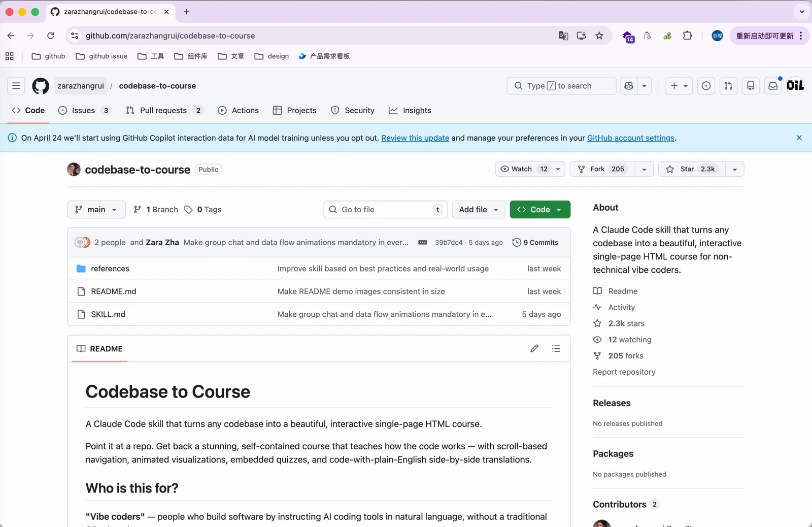Open the references folder
This screenshot has height=527, width=812.
pos(110,269)
